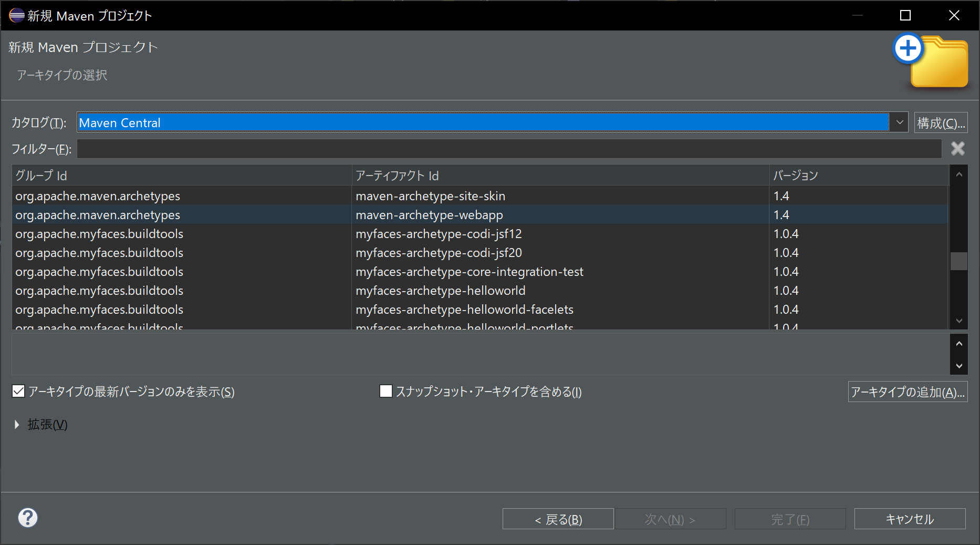Select the myfaces-archetype-helloworld row
Image resolution: width=980 pixels, height=545 pixels.
pos(480,290)
